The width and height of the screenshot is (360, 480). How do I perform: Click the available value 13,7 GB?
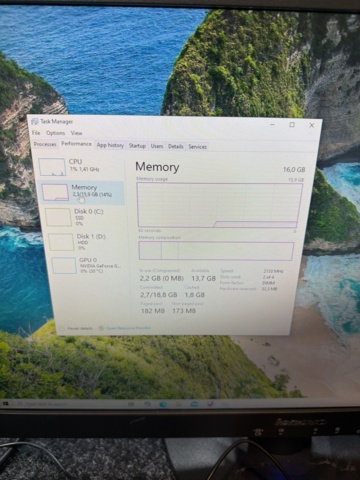pyautogui.click(x=203, y=278)
